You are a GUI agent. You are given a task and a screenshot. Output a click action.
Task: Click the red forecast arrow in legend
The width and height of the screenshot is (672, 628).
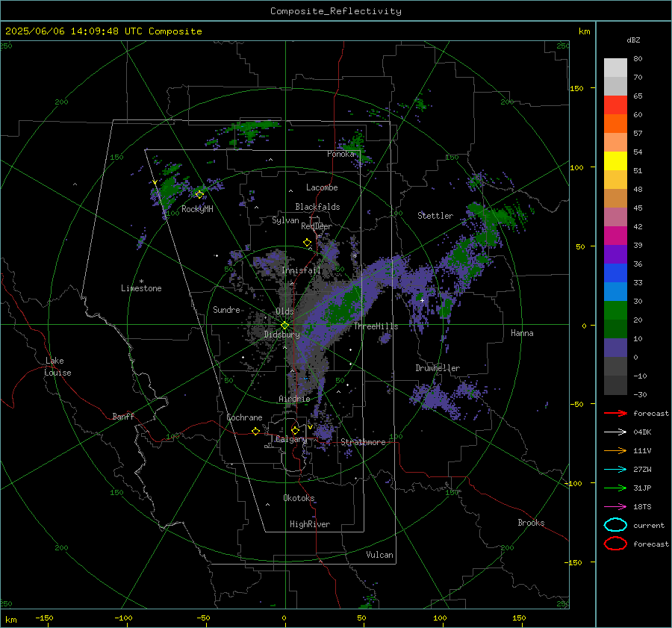(x=615, y=413)
